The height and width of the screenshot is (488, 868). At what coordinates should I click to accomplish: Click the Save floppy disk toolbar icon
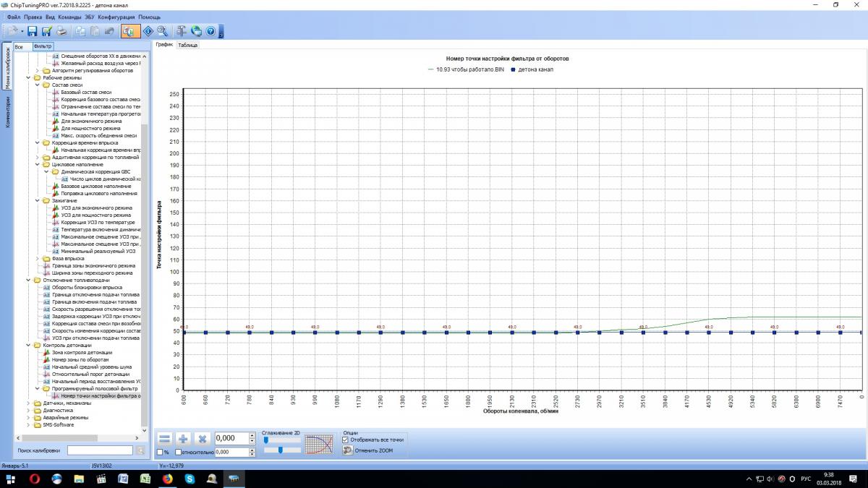(x=32, y=31)
